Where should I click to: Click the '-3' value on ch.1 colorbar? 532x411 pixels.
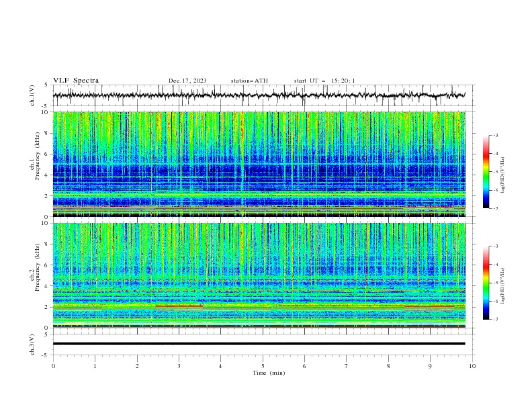495,135
